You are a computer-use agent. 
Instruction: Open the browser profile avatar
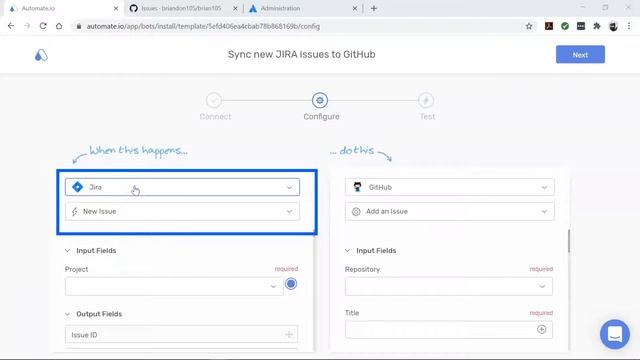point(613,26)
